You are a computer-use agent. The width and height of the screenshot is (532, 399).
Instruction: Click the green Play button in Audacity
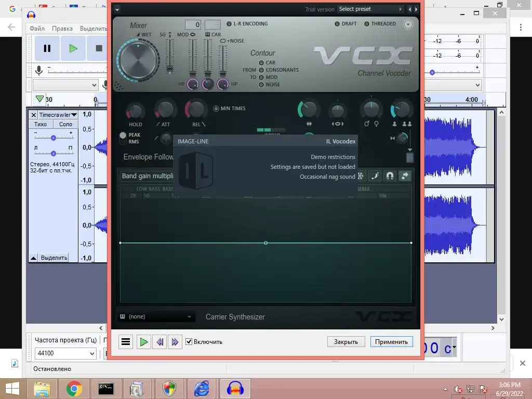[x=73, y=48]
